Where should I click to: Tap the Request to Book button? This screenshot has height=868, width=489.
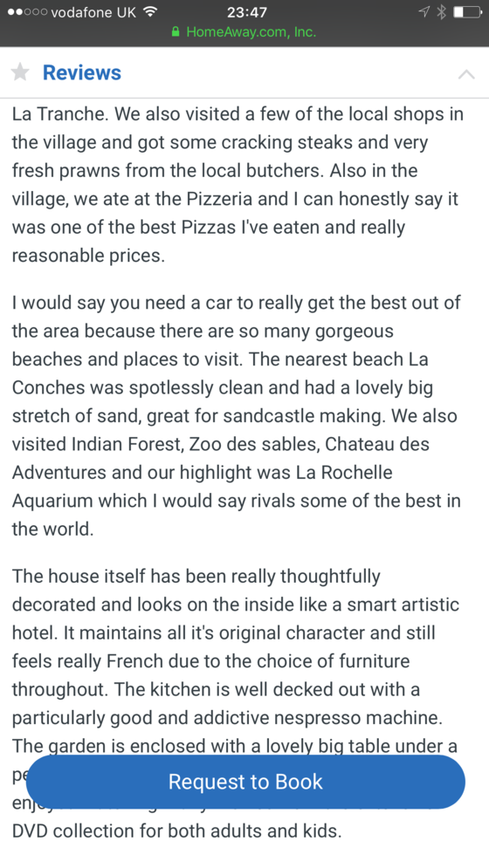tap(245, 782)
